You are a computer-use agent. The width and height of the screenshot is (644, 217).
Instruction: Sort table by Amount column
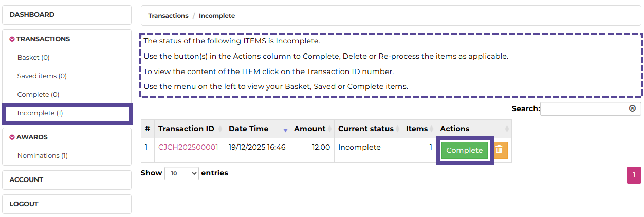point(311,129)
